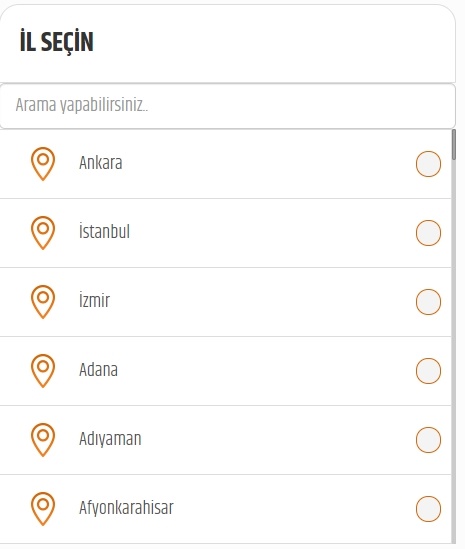
Task: Choose Afyonkarahisar from the province list
Action: pos(126,508)
